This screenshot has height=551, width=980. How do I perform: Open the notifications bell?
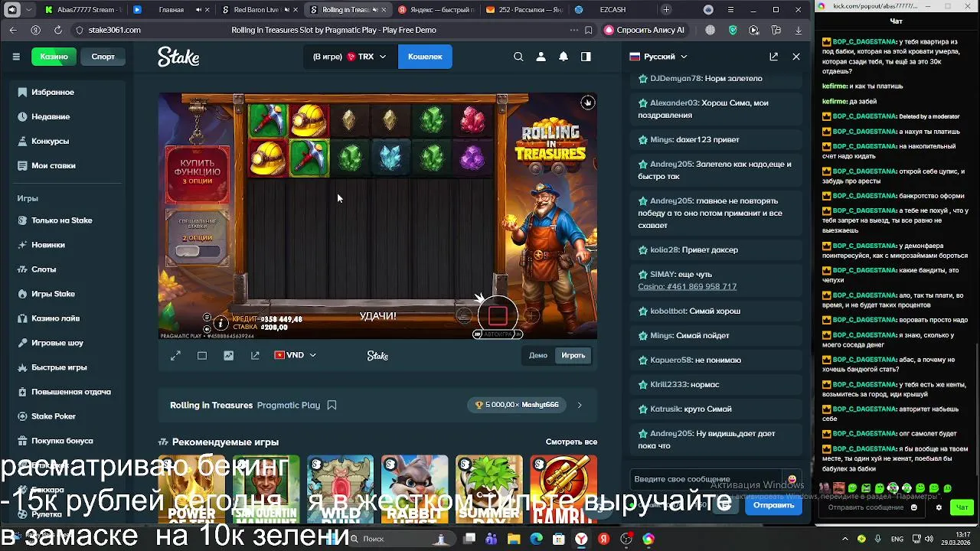tap(563, 57)
